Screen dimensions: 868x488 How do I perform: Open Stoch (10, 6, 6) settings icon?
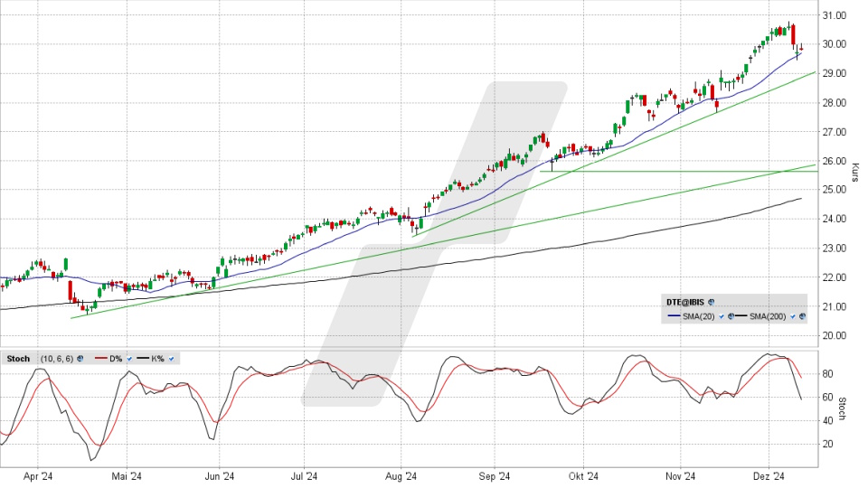(80, 359)
